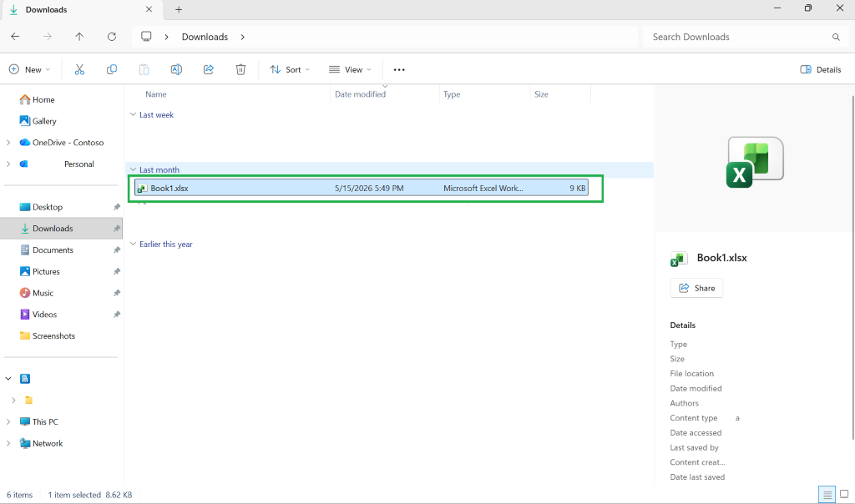
Task: Click the This PC monitor icon in address bar
Action: click(x=146, y=37)
